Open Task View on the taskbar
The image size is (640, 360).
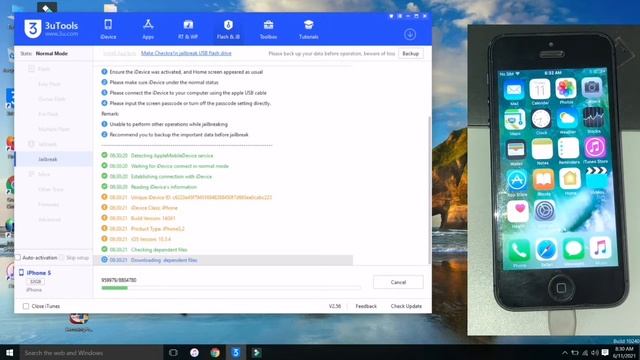pos(173,353)
